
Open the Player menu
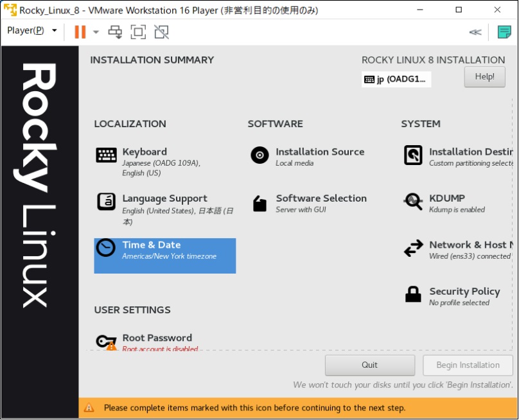coord(29,30)
